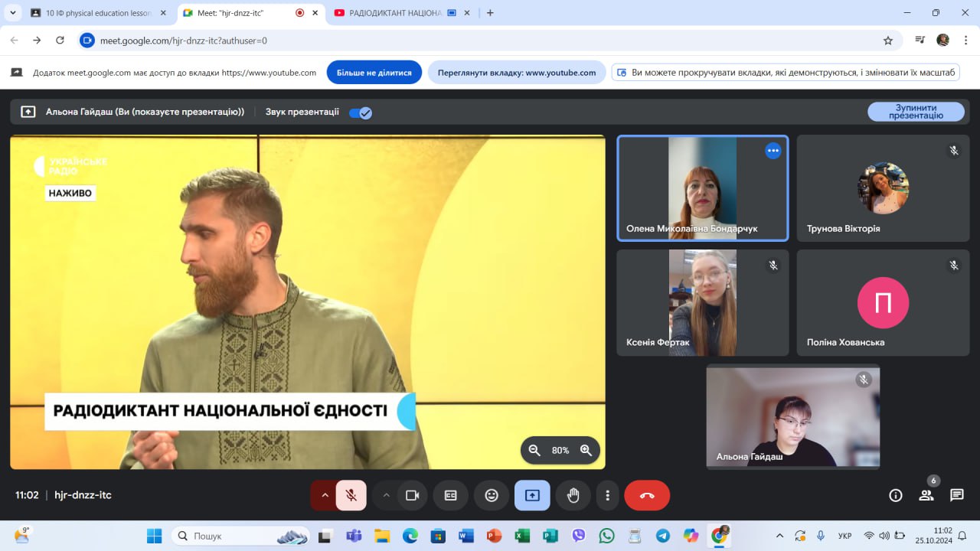Open the emoji reactions button

point(492,495)
